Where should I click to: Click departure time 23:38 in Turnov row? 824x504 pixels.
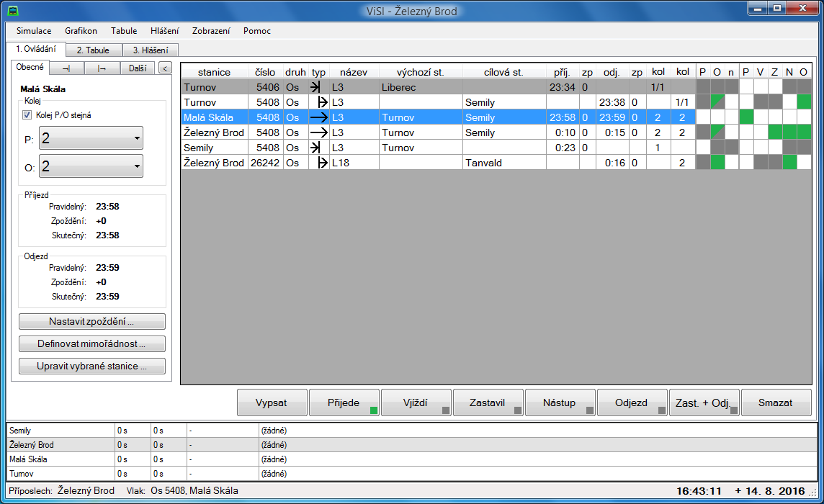pos(612,102)
